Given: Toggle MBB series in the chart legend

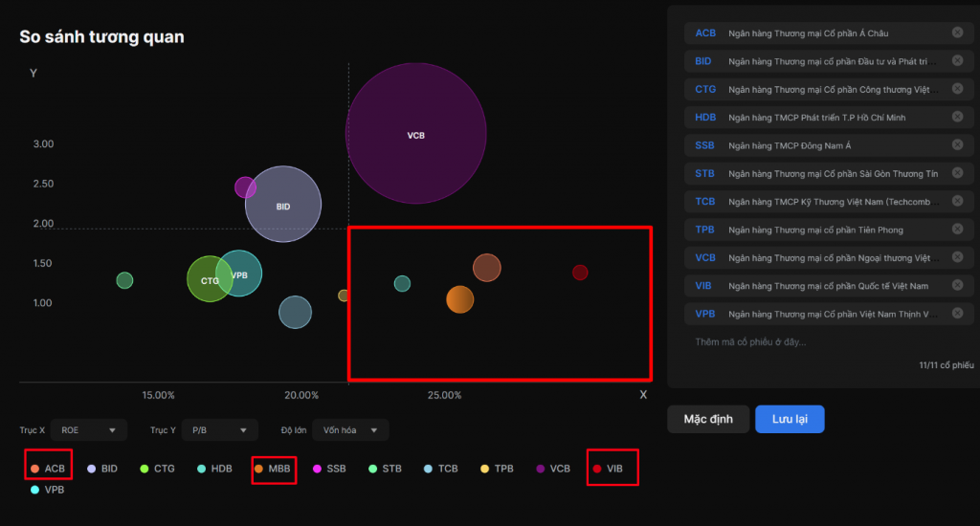Looking at the screenshot, I should point(273,469).
